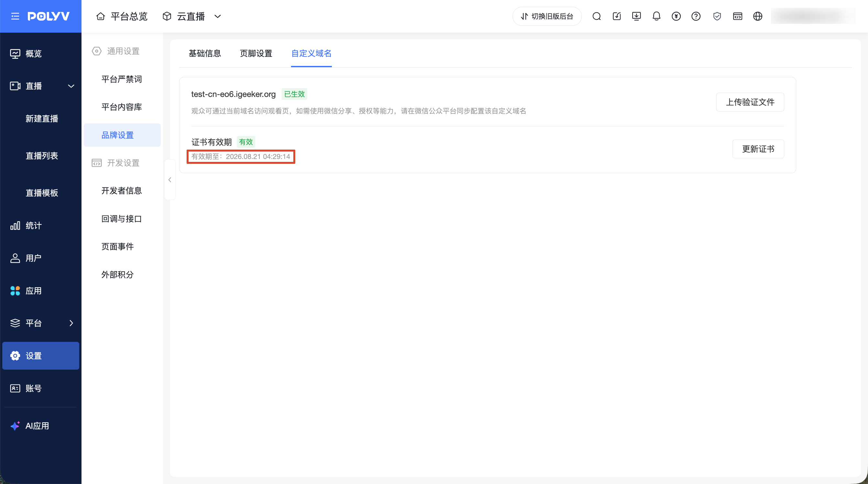Screen dimensions: 868x484
Task: Switch to the 页脚设置 tab
Action: pos(256,54)
